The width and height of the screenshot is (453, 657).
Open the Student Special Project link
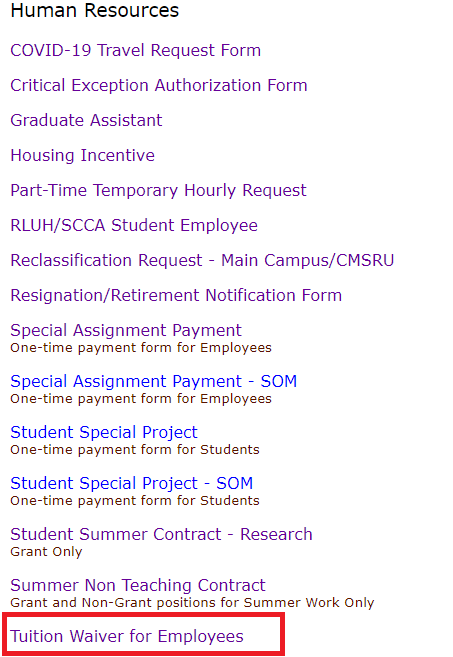tap(104, 432)
